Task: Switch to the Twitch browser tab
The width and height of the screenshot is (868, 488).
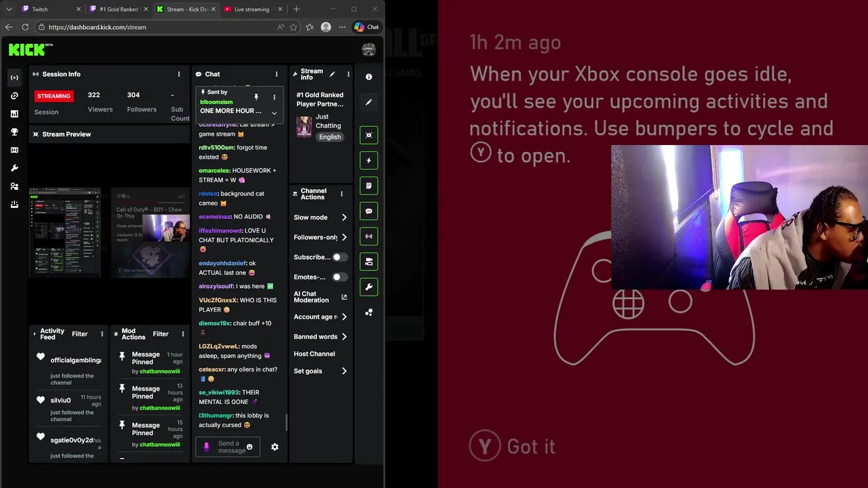Action: [51, 9]
